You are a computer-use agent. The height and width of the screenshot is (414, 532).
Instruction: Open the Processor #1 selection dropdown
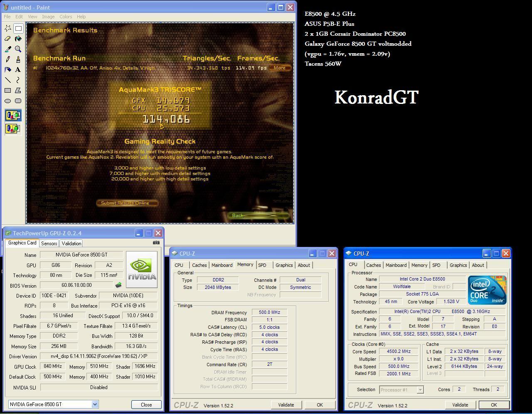(420, 390)
